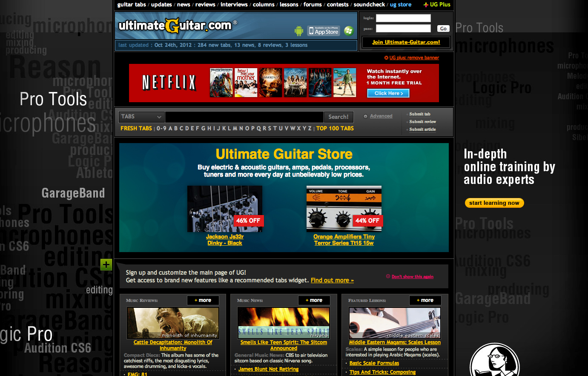Click the Ultimate Guitar Store heading
Image resolution: width=588 pixels, height=376 pixels.
point(284,154)
